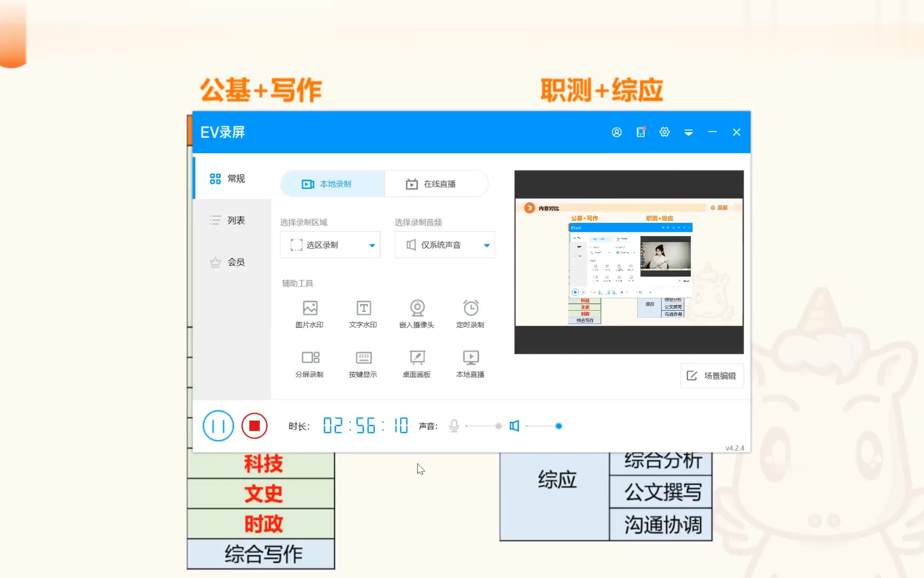Switch to the 在线直播 online streaming tab
This screenshot has width=924, height=578.
pos(436,184)
